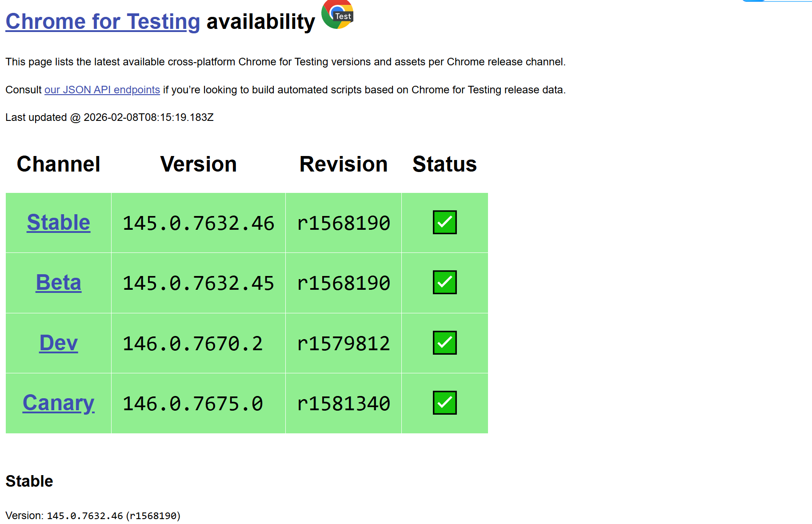The height and width of the screenshot is (524, 812).
Task: Click the Canary channel status checkmark
Action: click(x=444, y=403)
